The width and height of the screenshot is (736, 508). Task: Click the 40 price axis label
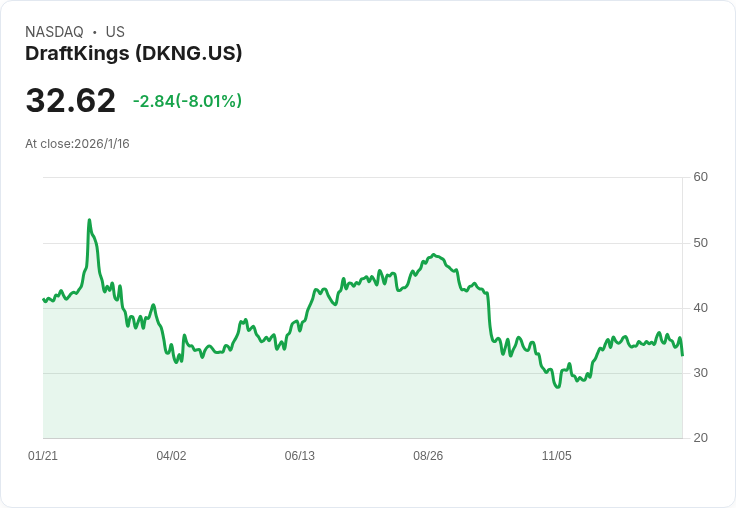coord(700,308)
